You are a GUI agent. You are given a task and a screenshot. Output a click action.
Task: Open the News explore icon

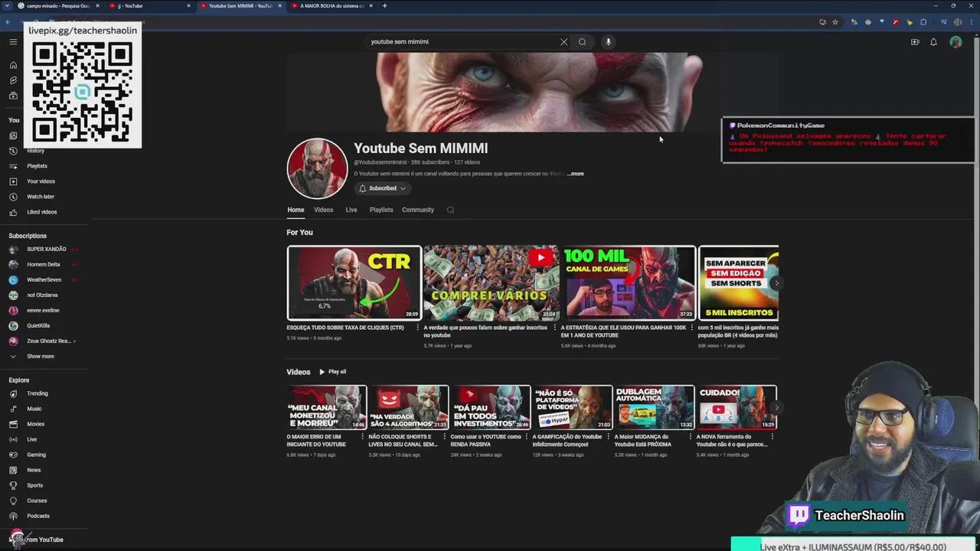[13, 470]
